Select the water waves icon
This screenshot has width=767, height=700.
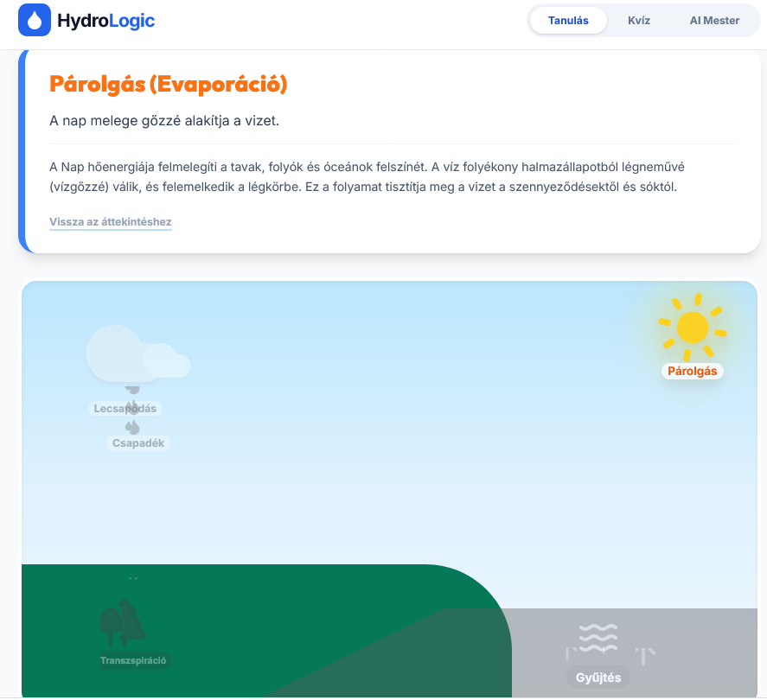click(598, 638)
